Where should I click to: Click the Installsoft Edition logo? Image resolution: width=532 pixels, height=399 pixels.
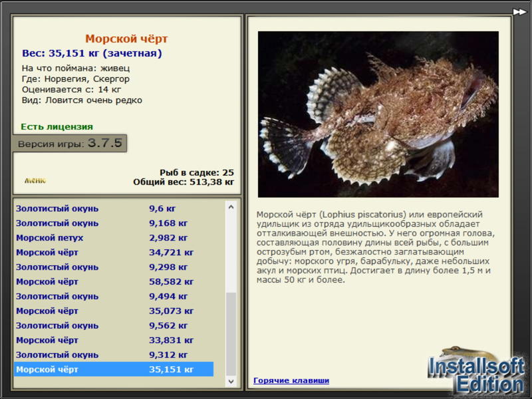click(x=476, y=372)
